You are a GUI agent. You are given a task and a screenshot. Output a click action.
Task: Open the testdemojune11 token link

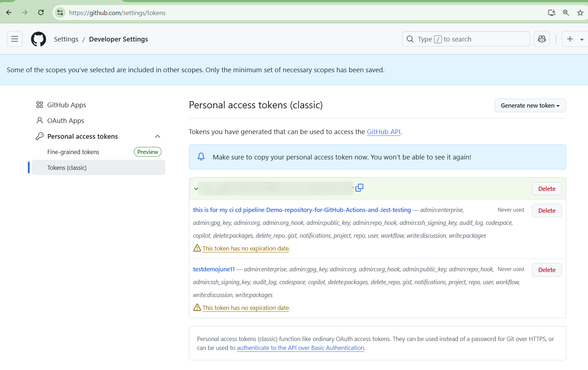[214, 269]
